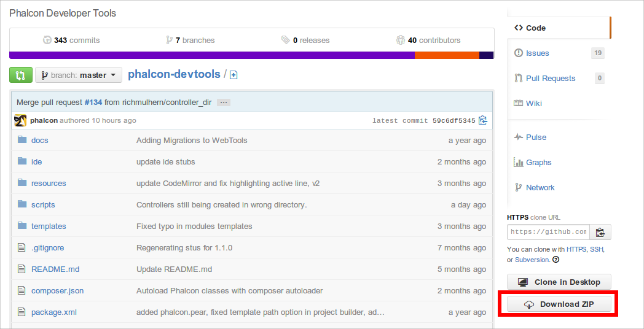The image size is (644, 329).
Task: Open commit 'Controllers still being created in wrong directory.'
Action: 222,204
